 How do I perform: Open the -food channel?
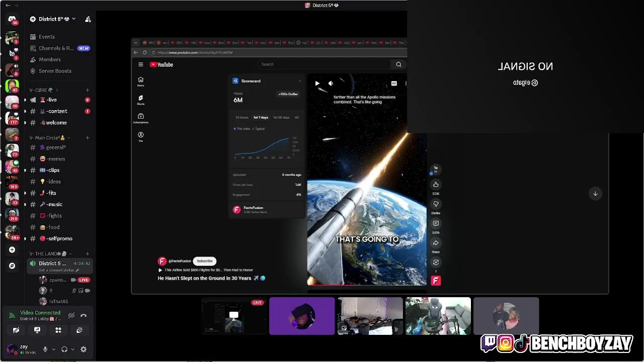[x=60, y=227]
